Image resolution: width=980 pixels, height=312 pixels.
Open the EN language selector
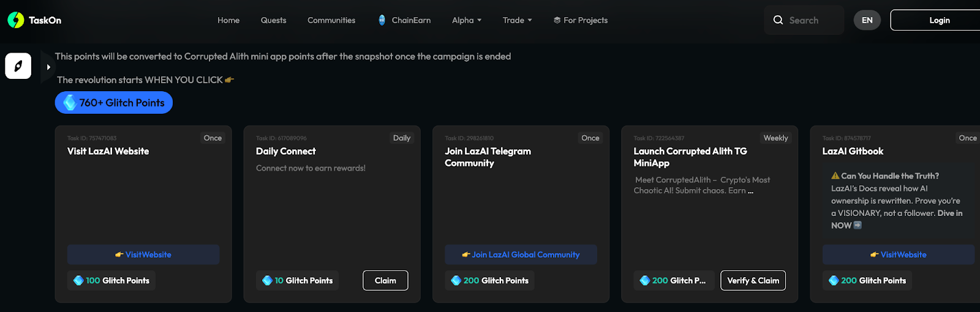(867, 20)
